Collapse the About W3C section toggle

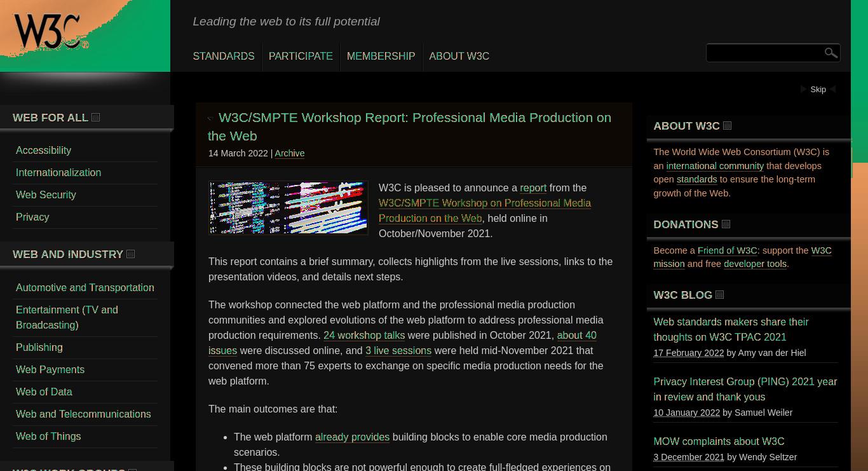point(728,126)
